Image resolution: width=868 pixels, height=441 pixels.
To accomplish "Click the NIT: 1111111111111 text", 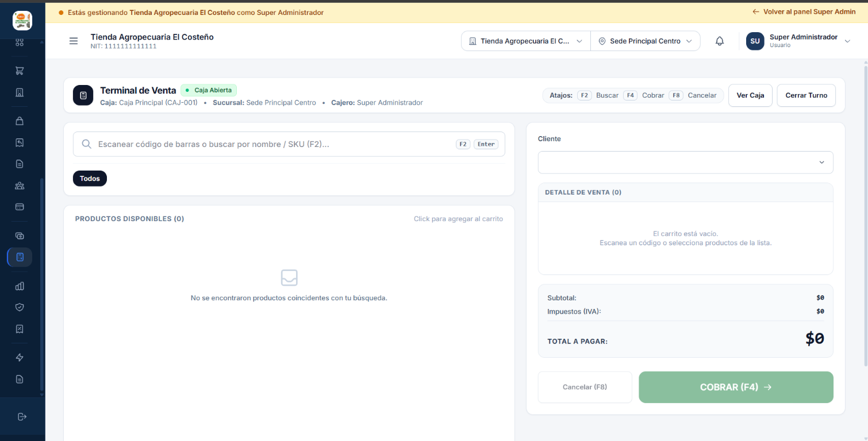I will (x=124, y=47).
